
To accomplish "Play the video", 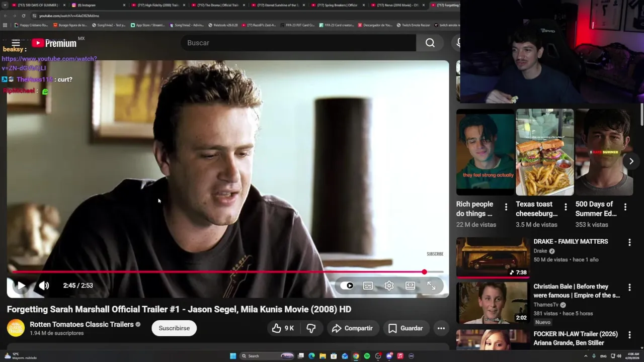I will [x=21, y=286].
